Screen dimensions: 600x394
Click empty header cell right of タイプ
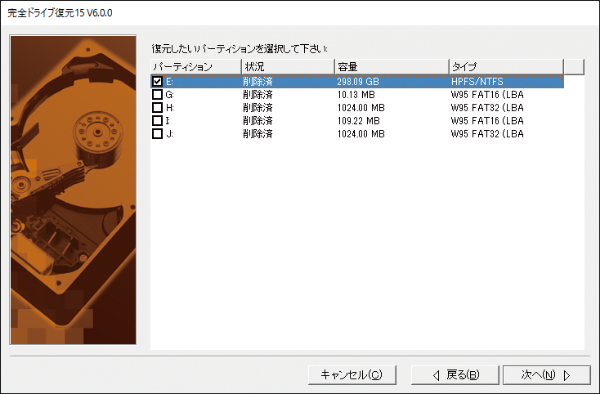574,67
